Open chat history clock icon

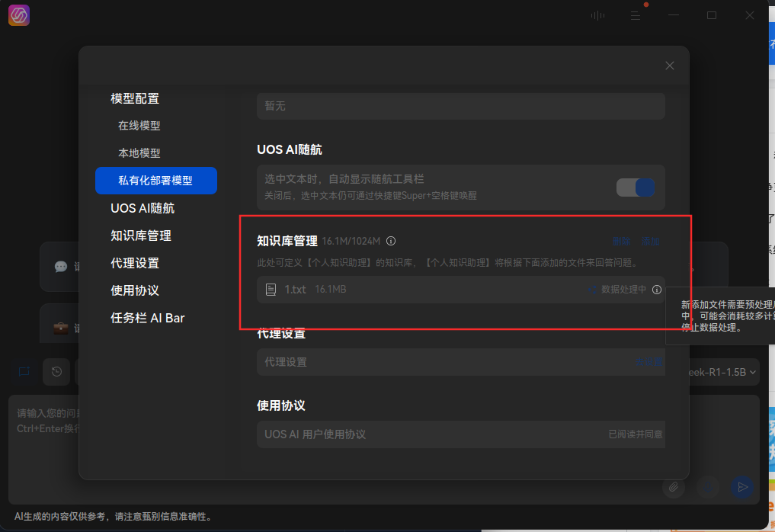point(57,372)
